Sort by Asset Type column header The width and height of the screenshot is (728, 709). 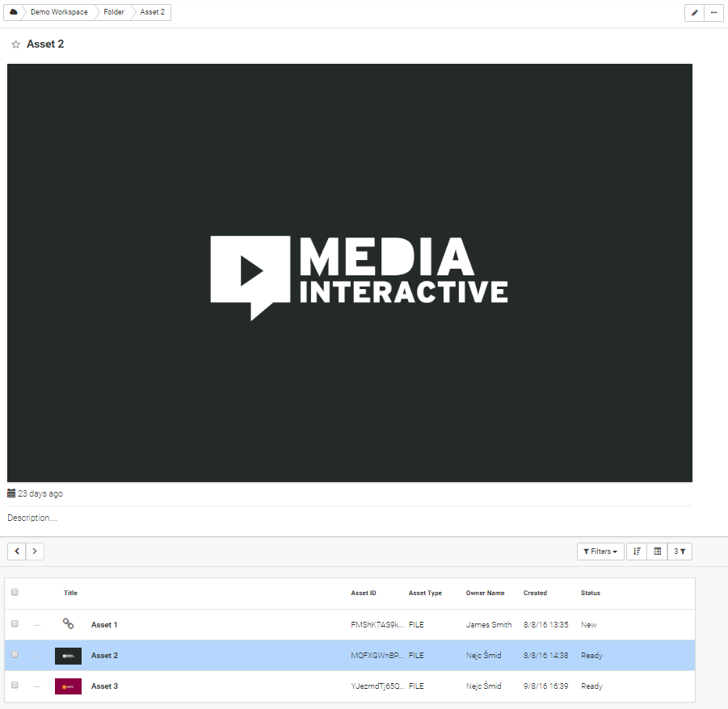425,593
